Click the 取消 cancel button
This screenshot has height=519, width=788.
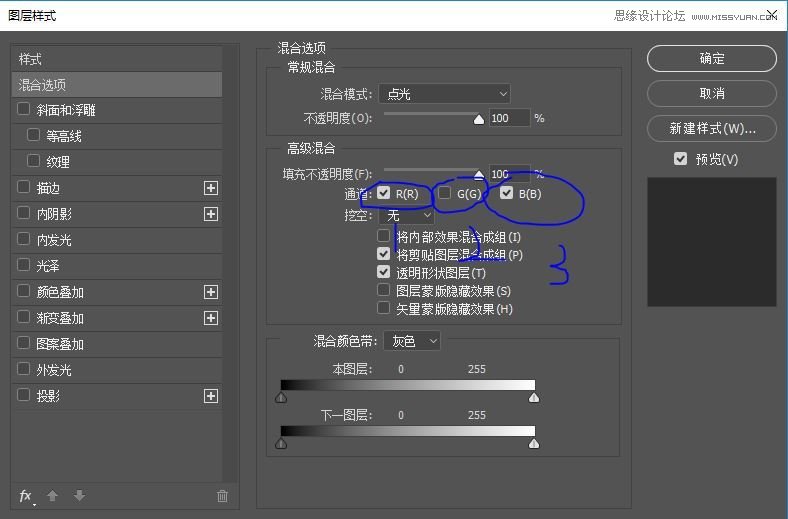point(712,93)
